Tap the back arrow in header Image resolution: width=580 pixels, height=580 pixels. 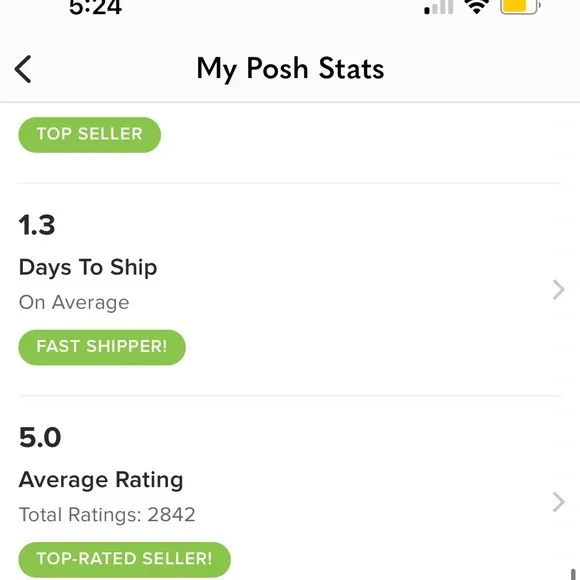(23, 69)
